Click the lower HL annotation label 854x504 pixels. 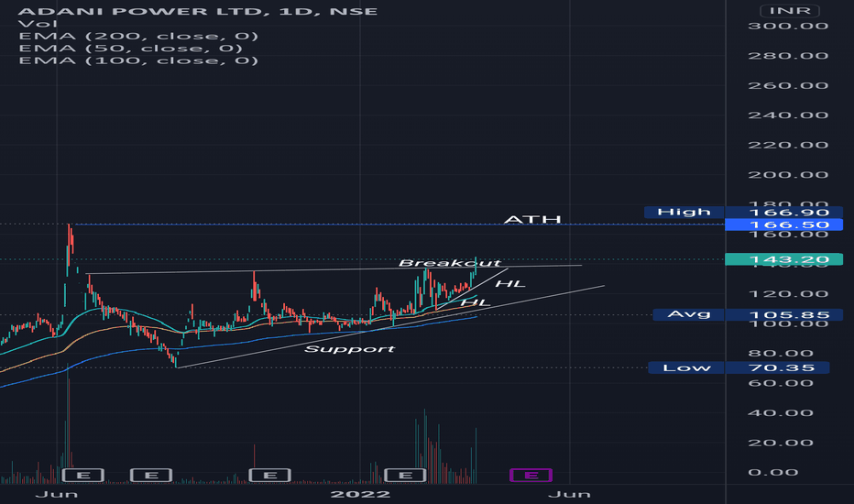(x=476, y=302)
